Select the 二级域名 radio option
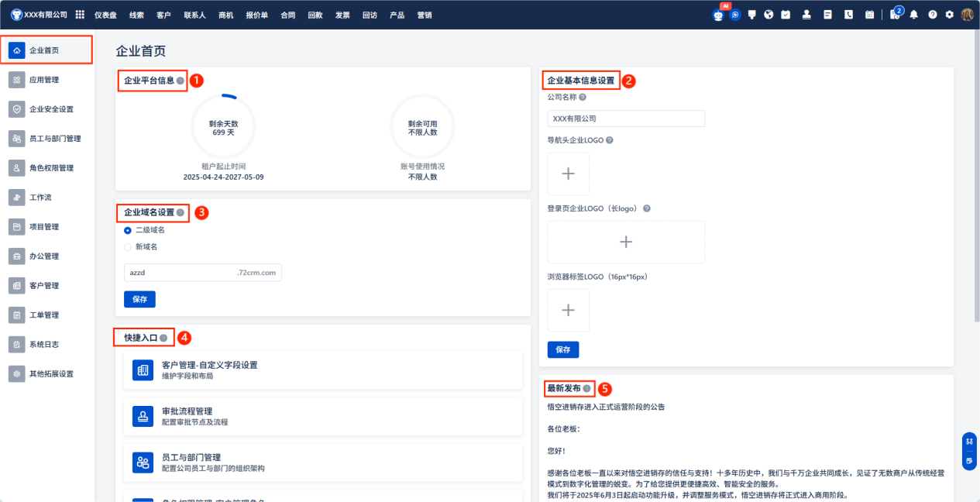Viewport: 980px width, 502px height. click(x=128, y=230)
